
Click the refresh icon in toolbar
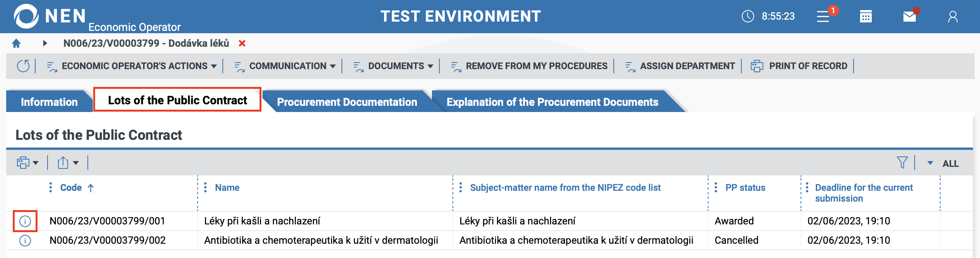click(x=23, y=66)
